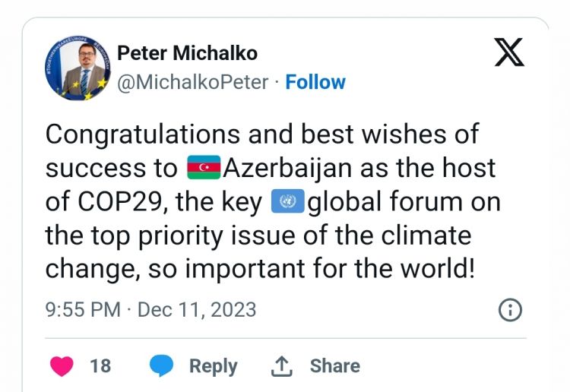
Task: Follow Peter Michalko
Action: (x=315, y=82)
